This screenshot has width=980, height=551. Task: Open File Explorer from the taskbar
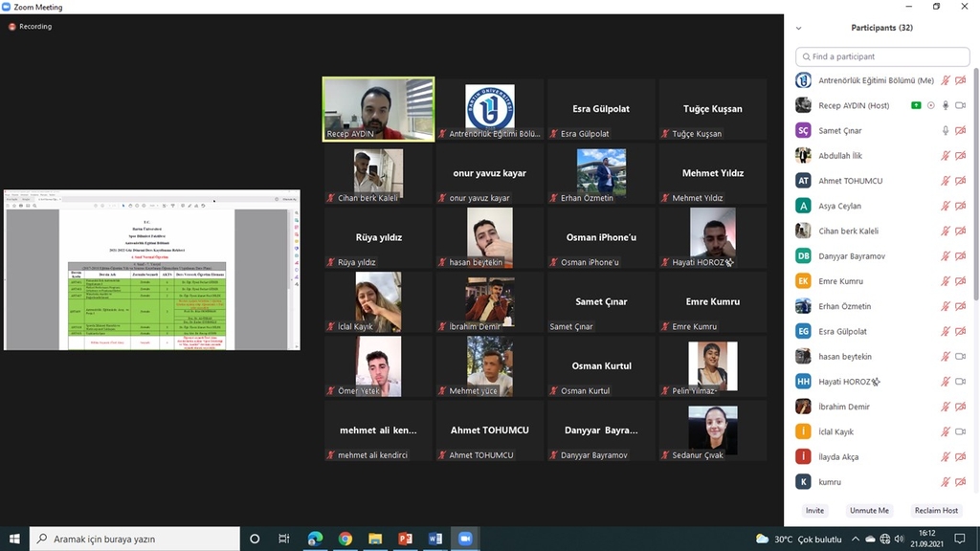click(374, 539)
